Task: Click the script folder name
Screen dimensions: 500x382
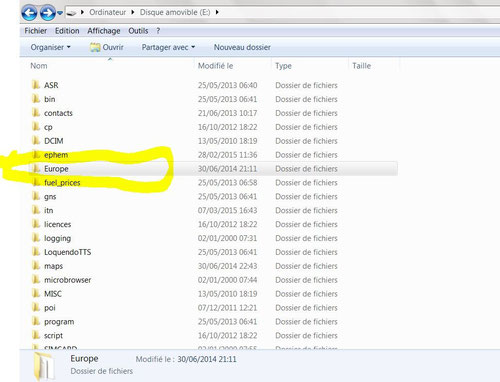Action: click(53, 336)
